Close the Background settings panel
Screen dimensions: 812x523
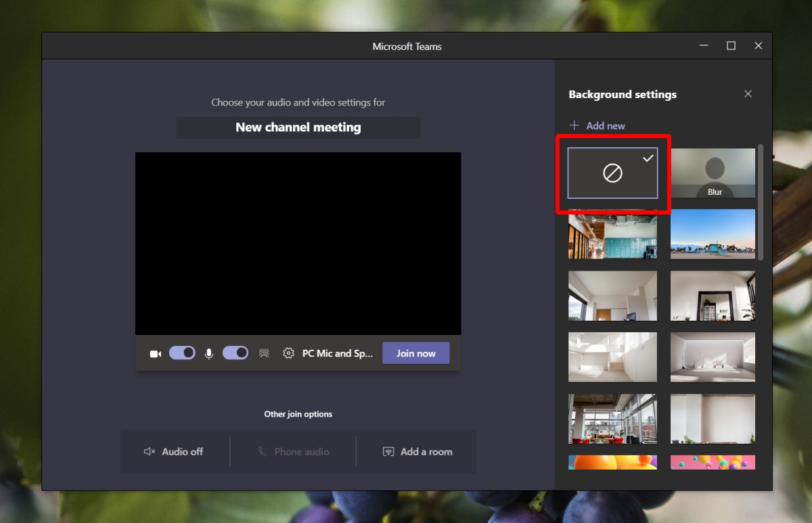(748, 94)
